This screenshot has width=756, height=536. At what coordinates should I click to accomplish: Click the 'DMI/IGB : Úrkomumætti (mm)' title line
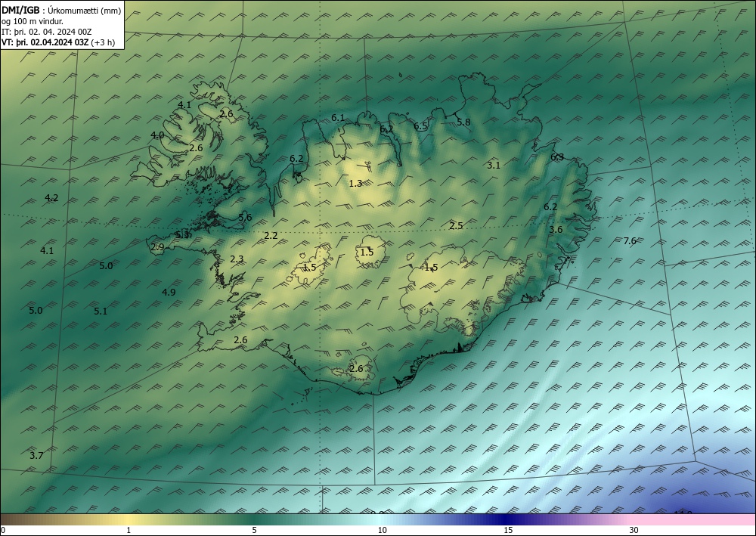[61, 10]
